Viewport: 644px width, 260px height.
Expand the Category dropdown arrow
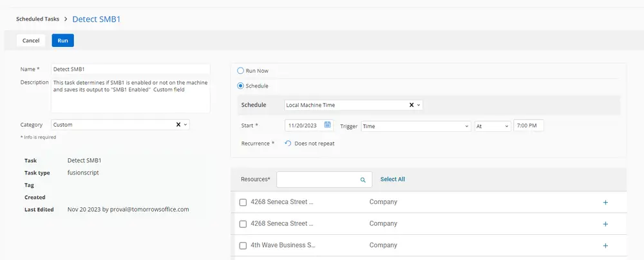185,124
